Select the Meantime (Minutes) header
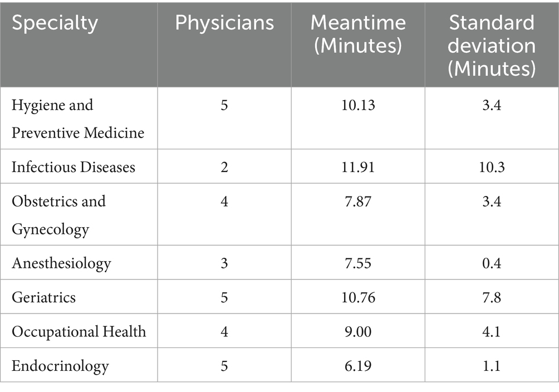 [357, 33]
